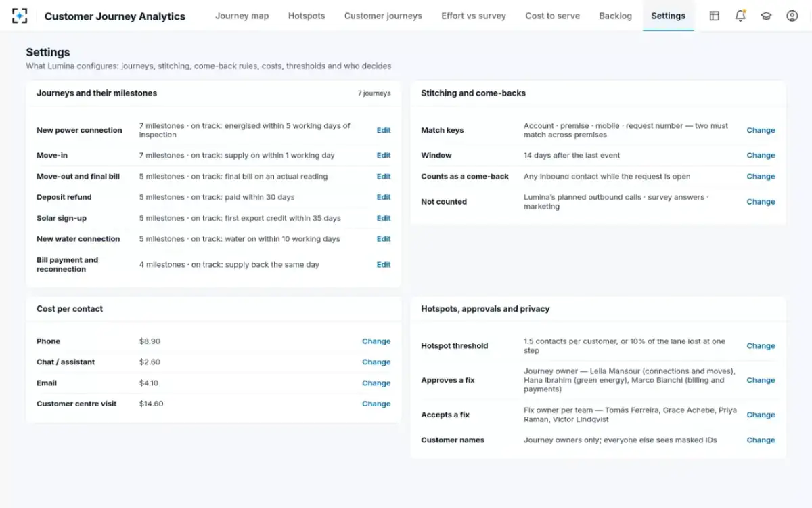Click the '$8.90' Phone cost value

click(x=150, y=341)
